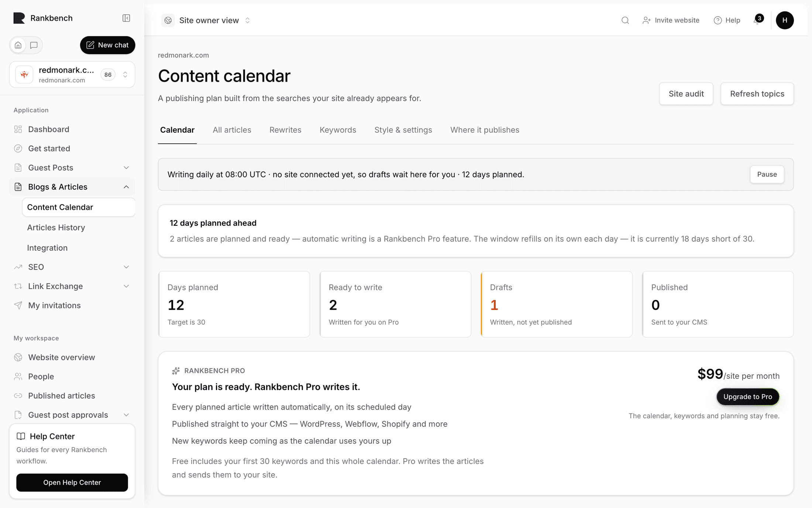This screenshot has width=812, height=508.
Task: Click the Refresh topics button
Action: click(757, 94)
